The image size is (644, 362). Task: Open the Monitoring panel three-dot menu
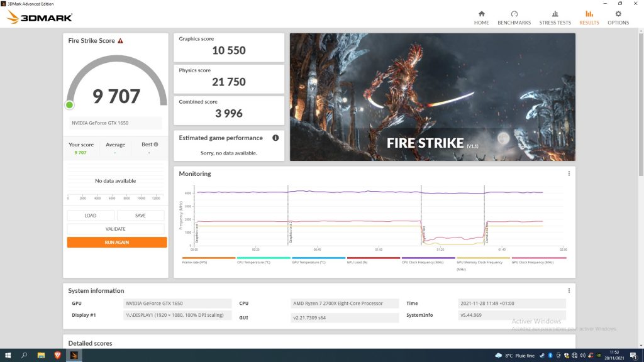coord(569,173)
